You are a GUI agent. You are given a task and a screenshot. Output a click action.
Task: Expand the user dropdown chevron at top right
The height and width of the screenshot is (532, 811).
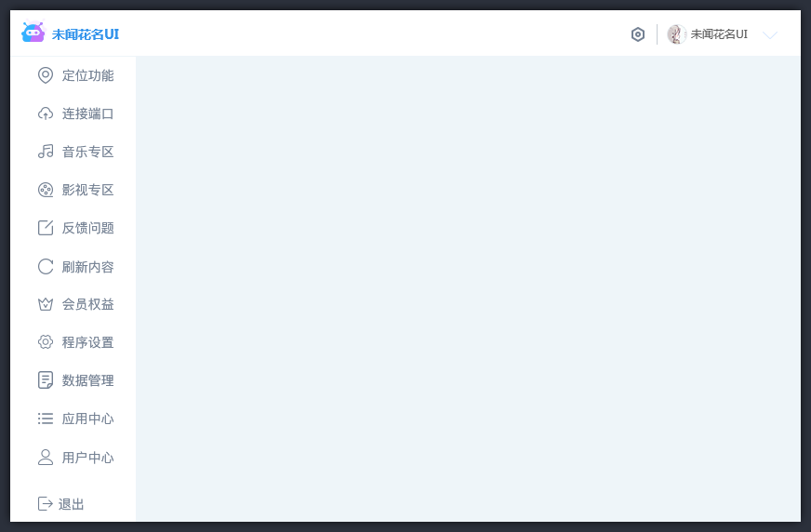(770, 35)
